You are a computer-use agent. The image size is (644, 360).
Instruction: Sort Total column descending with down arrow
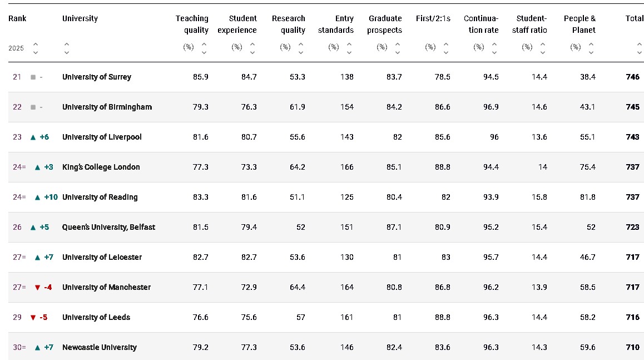click(x=640, y=52)
